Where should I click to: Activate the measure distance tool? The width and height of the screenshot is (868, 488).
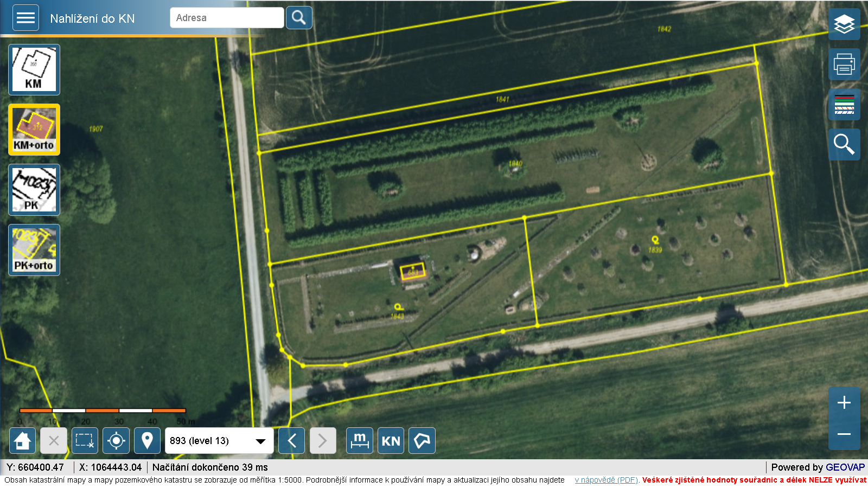(x=359, y=441)
